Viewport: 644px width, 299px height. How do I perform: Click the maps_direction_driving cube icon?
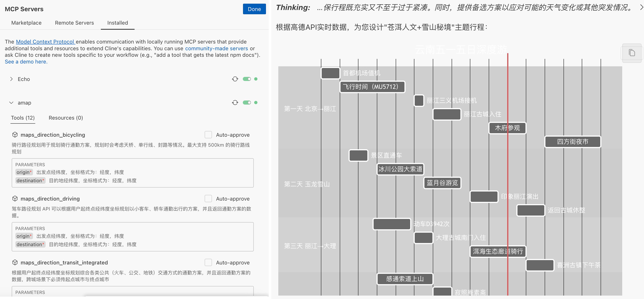pyautogui.click(x=15, y=199)
